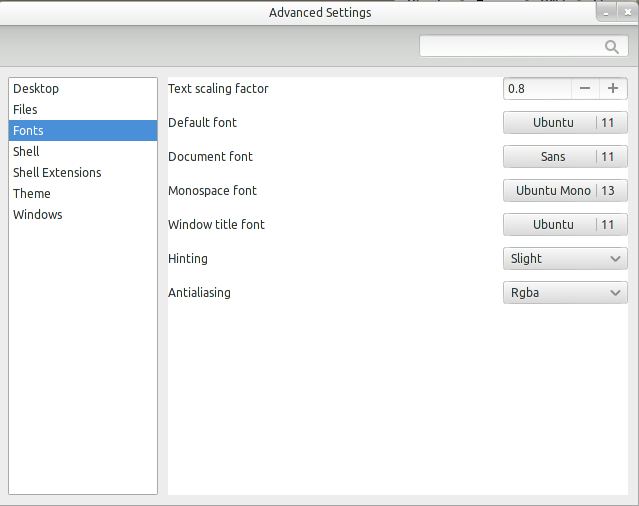
Task: Choose Monospace font Ubuntu Mono 13 button
Action: tap(565, 191)
